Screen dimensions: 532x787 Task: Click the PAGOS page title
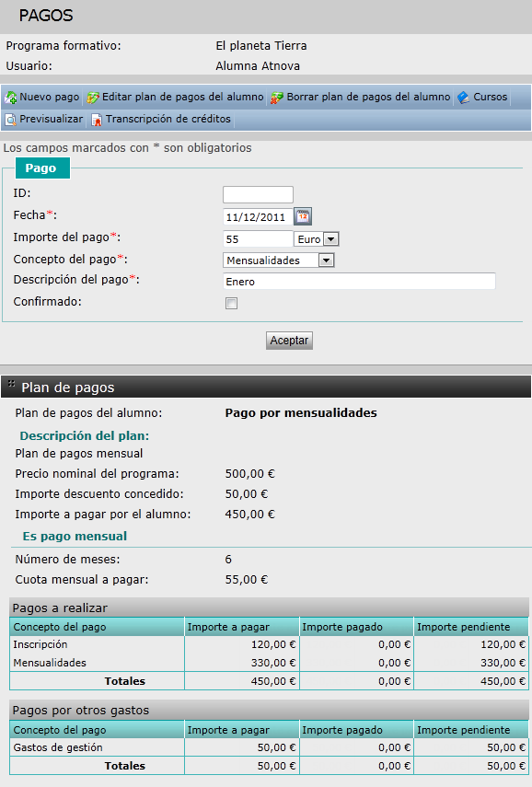point(46,16)
